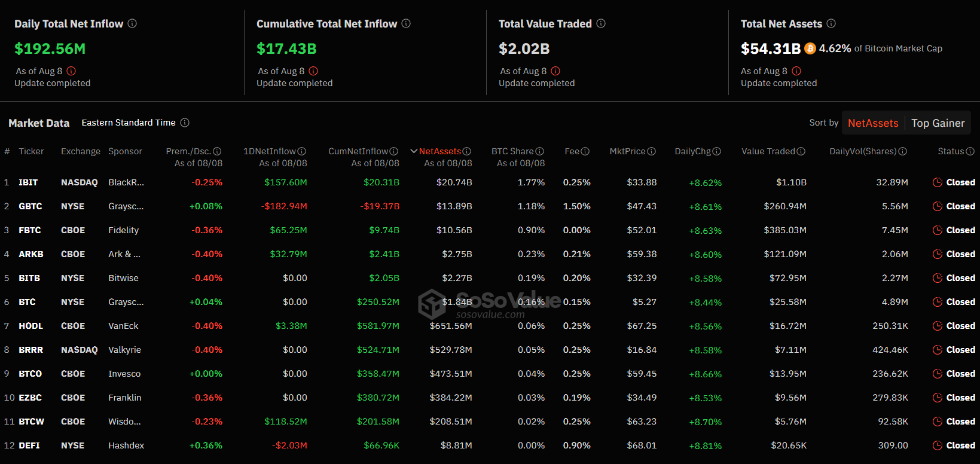Screen dimensions: 980x464
Task: Click the closed-status clock icon for IBIT
Action: [938, 182]
